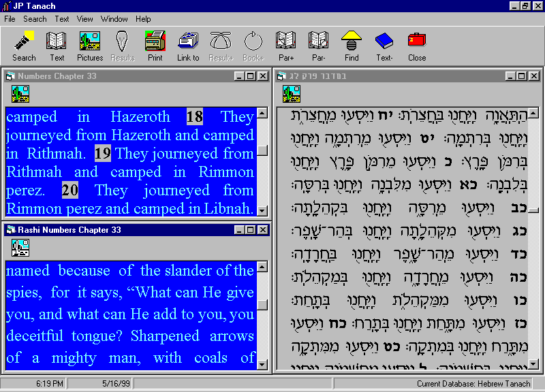This screenshot has width=545, height=392.
Task: Click scroll up arrow in Rashi Numbers window
Action: [x=262, y=267]
